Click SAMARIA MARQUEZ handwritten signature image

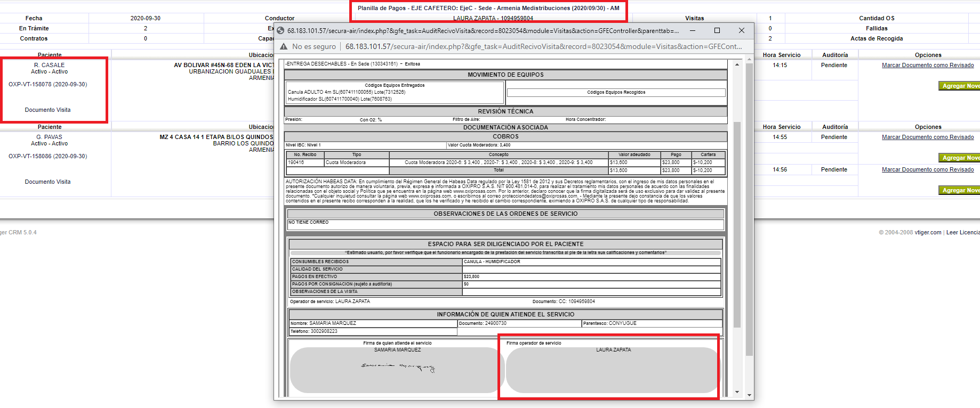click(398, 366)
